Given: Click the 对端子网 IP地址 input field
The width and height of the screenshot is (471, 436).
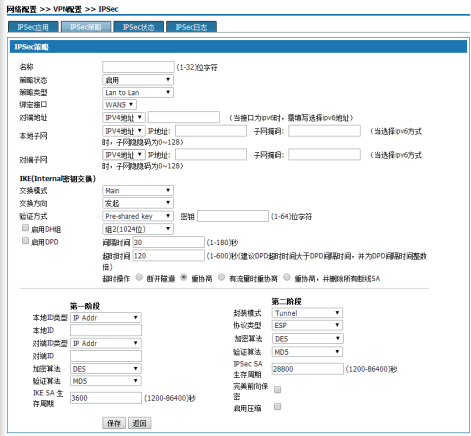Looking at the screenshot, I should [211, 155].
